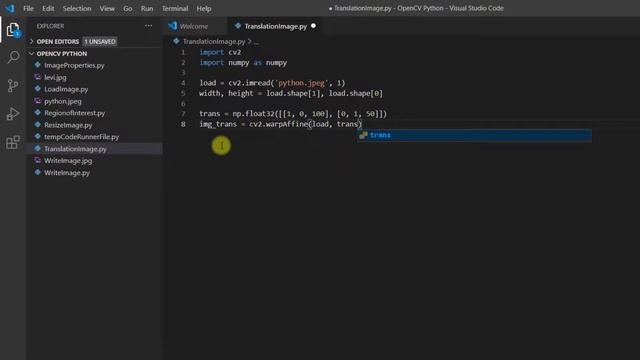The image size is (640, 360).
Task: Click 'python.jpeg' string on line 4
Action: point(302,83)
